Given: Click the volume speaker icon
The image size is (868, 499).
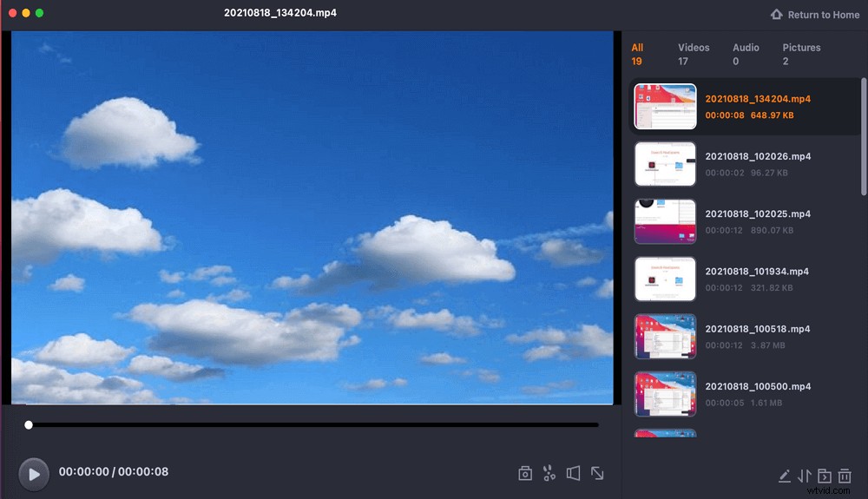Looking at the screenshot, I should [573, 473].
